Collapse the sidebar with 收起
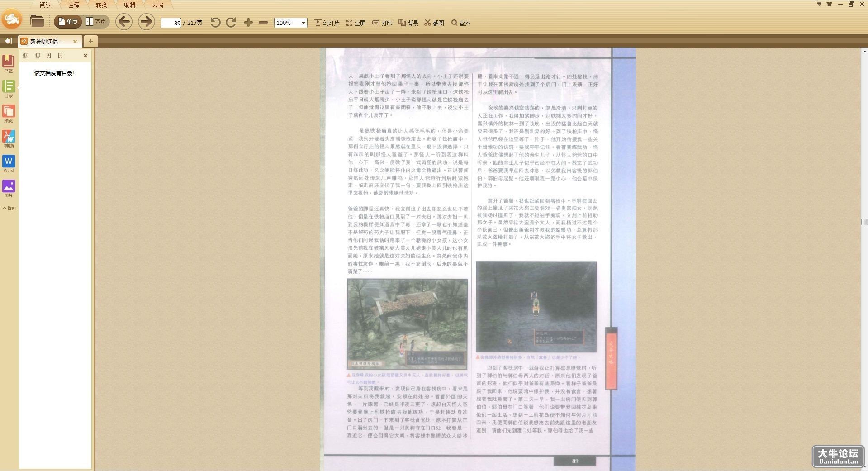This screenshot has width=868, height=471. pos(9,209)
